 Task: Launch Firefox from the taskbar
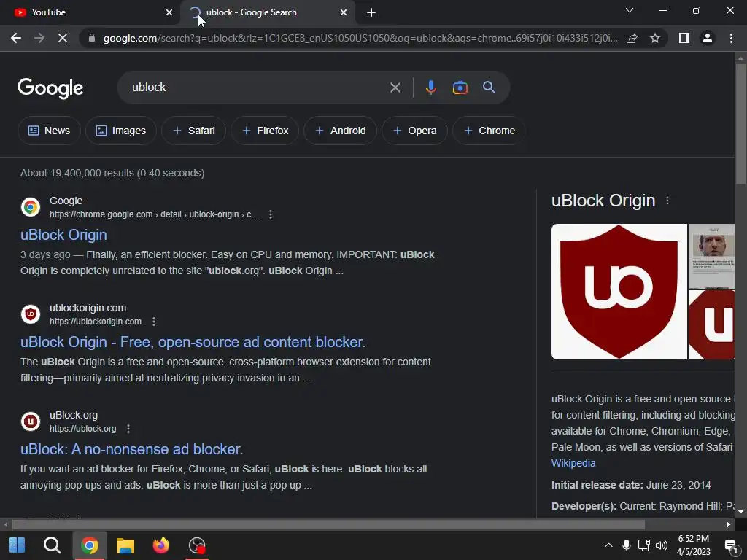161,545
